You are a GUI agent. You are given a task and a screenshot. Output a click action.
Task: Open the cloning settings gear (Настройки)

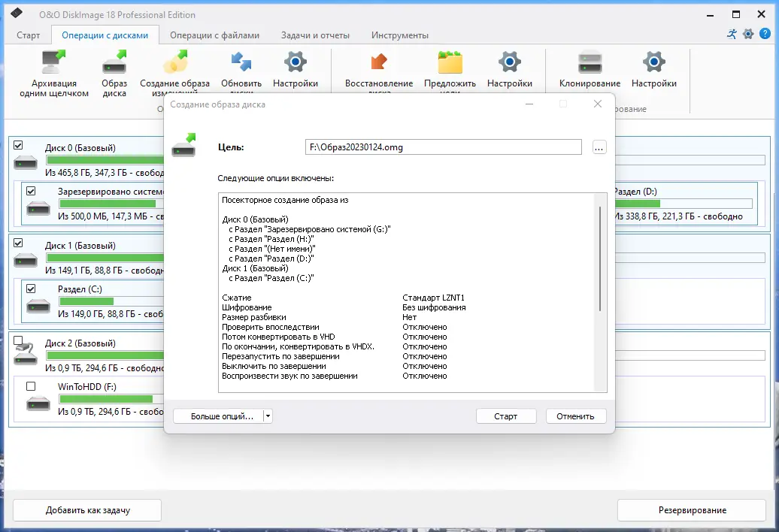[654, 62]
